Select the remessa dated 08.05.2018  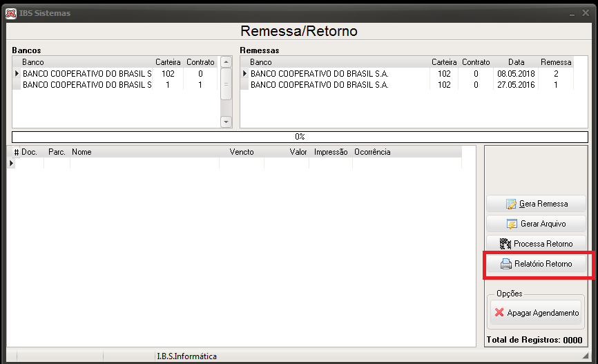click(407, 74)
